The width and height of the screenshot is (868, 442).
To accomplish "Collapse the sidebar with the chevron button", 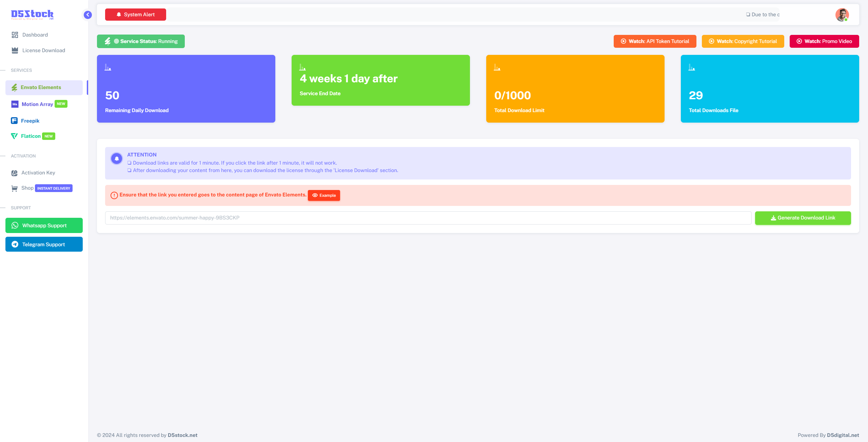I will click(x=88, y=15).
